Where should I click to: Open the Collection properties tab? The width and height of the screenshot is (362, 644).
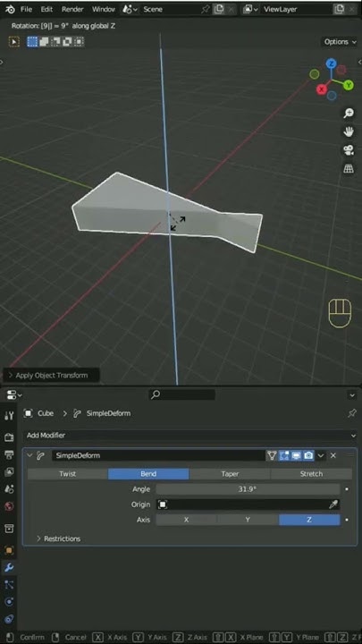click(x=9, y=529)
